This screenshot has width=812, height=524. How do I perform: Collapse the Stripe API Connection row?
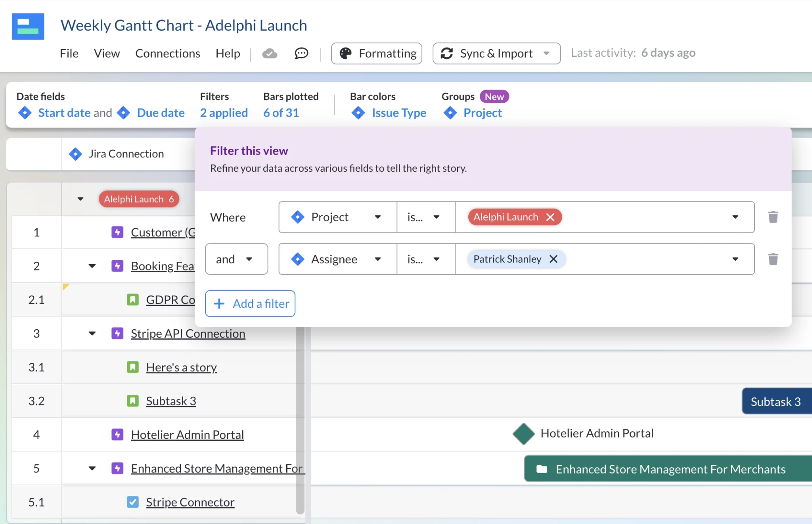point(92,333)
